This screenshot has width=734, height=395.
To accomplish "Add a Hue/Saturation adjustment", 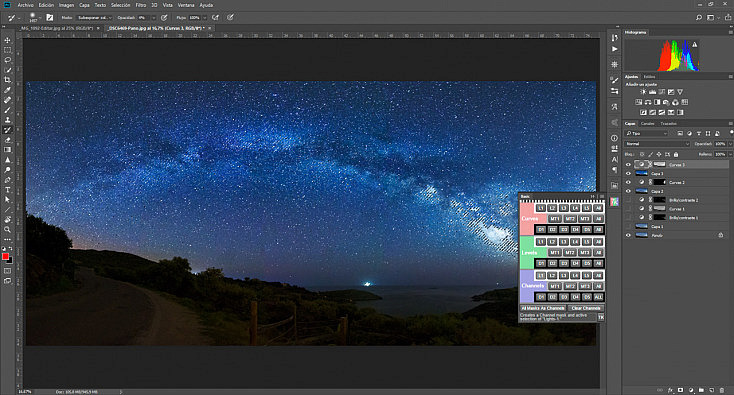I will (639, 102).
